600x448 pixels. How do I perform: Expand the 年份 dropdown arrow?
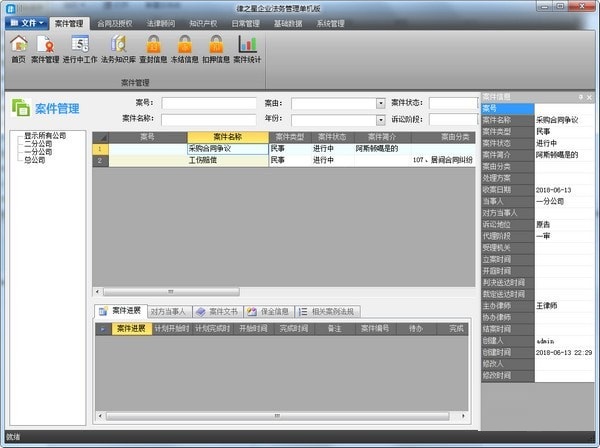pyautogui.click(x=380, y=120)
